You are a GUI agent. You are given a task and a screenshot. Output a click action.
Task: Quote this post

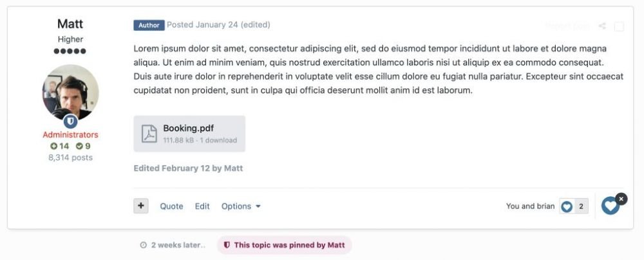[171, 206]
